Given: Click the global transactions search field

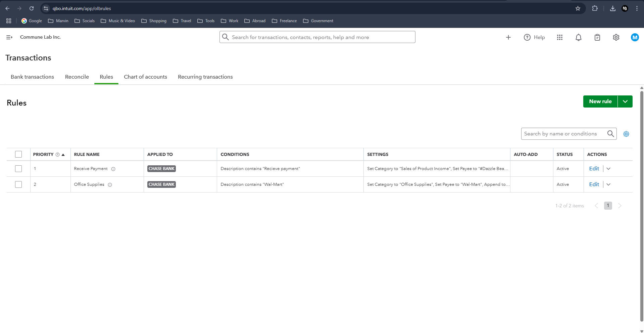Looking at the screenshot, I should tap(317, 37).
